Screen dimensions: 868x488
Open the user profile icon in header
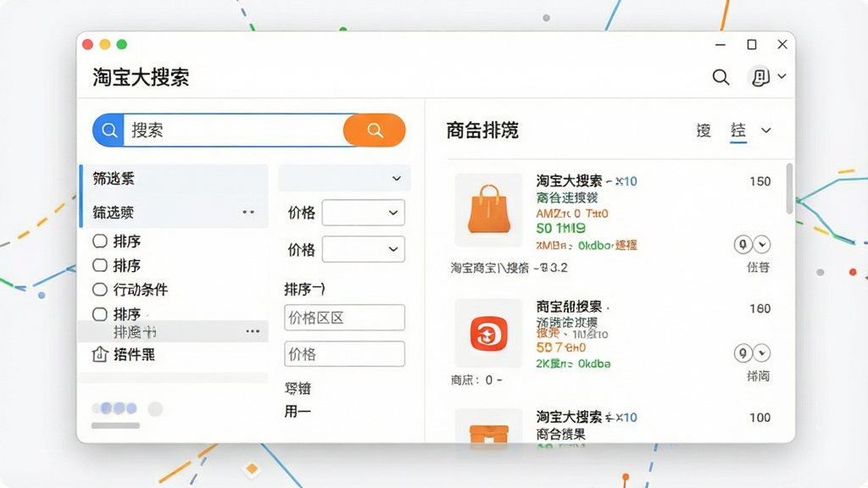759,77
